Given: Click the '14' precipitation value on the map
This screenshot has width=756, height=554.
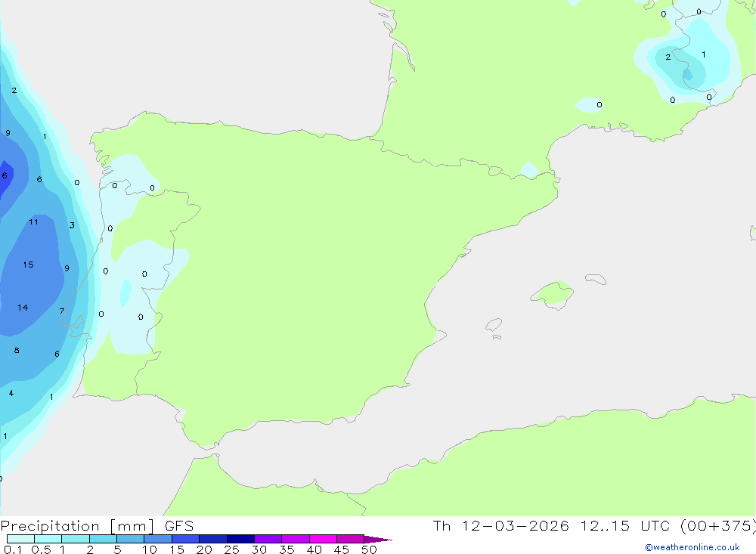Looking at the screenshot, I should coord(23,308).
